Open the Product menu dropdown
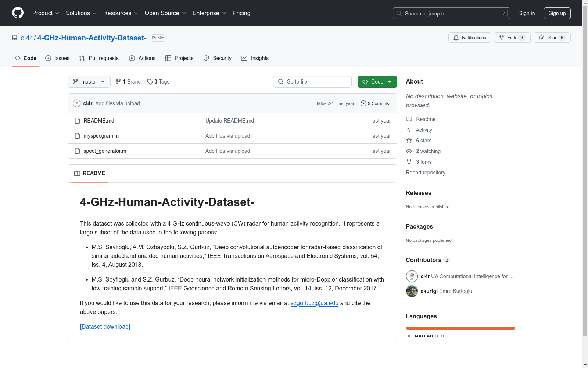Screen dimensions: 588x368 (46, 13)
